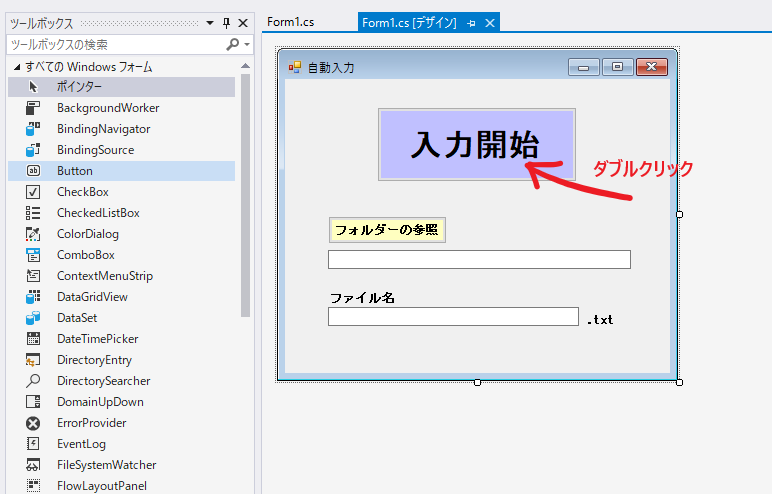Close the toolbox panel
772x494 pixels.
coord(243,23)
